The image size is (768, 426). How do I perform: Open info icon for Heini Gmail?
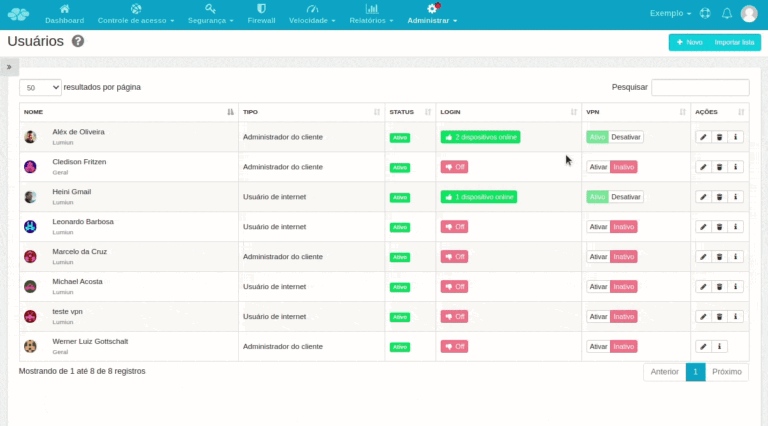[x=735, y=197]
